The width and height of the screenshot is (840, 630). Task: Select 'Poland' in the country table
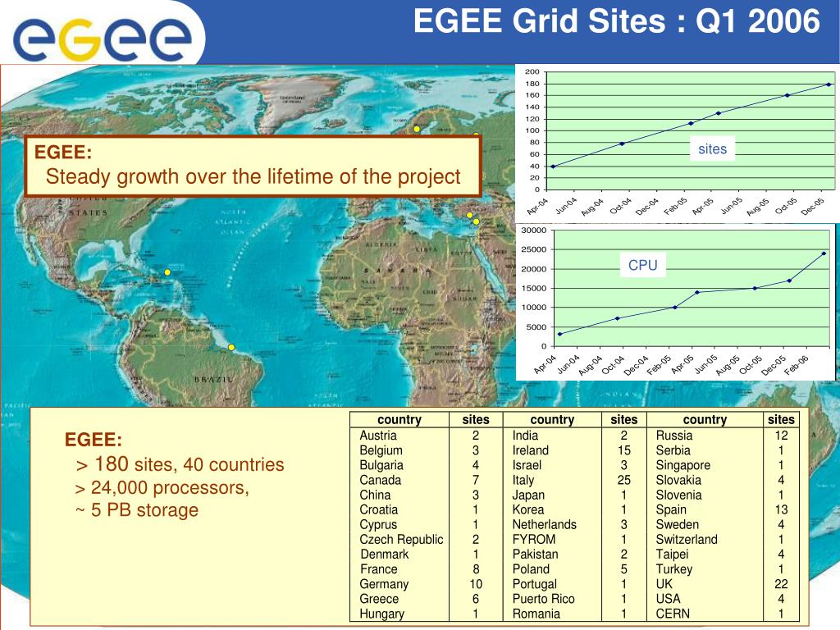point(531,569)
